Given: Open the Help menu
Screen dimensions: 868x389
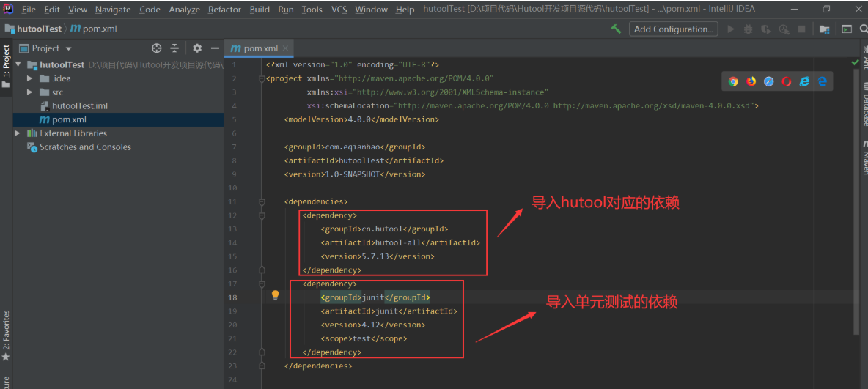Looking at the screenshot, I should click(x=405, y=10).
